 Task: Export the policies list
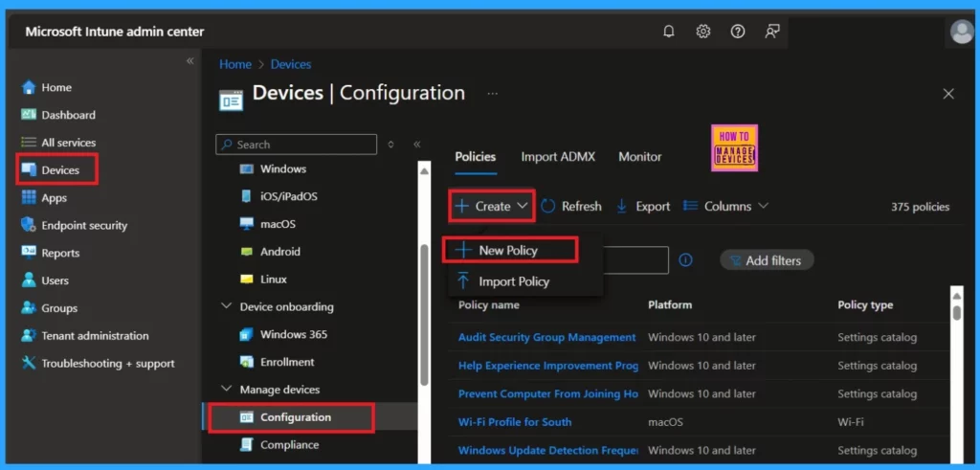[x=643, y=206]
